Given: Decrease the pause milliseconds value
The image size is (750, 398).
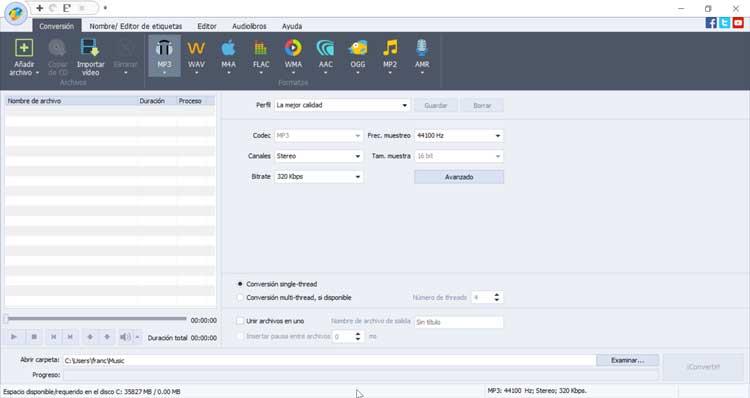Looking at the screenshot, I should 358,339.
